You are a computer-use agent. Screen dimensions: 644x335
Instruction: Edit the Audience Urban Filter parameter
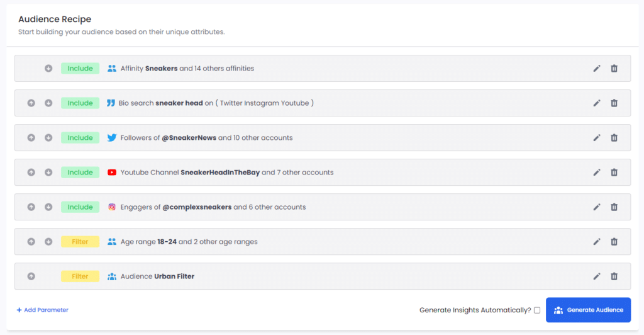click(597, 276)
